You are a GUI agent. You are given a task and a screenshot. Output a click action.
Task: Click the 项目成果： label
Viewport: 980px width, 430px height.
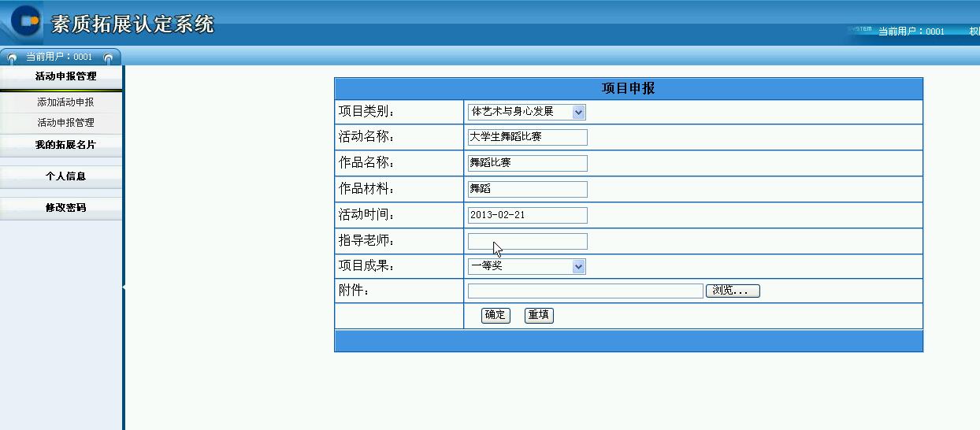click(367, 266)
